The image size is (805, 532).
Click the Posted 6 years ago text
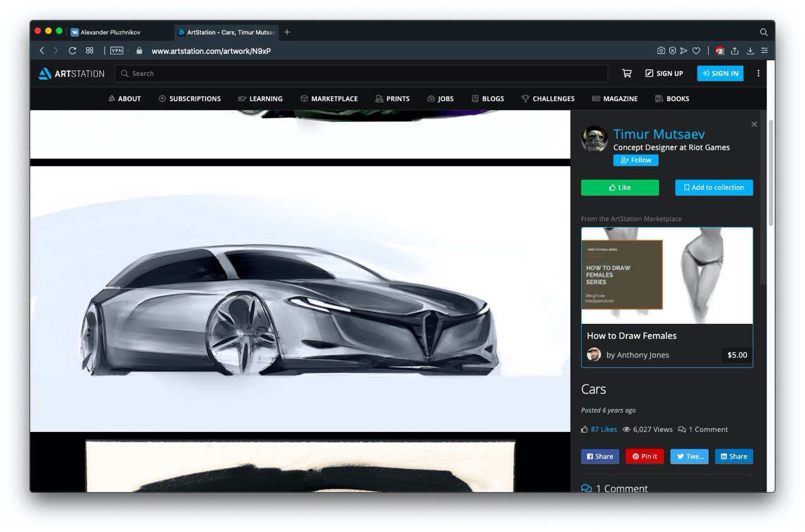point(608,410)
